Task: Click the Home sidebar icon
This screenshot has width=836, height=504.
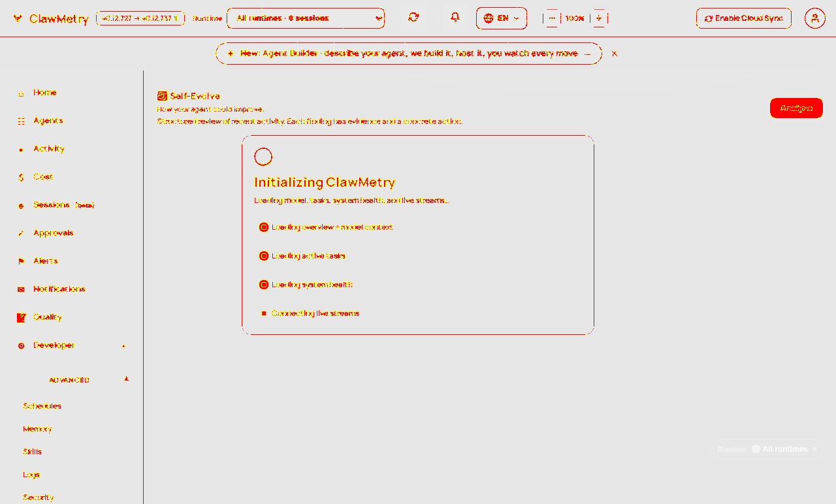Action: click(21, 93)
